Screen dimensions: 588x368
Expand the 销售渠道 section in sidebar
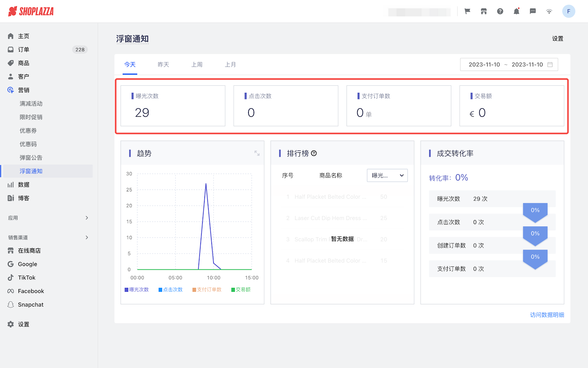click(x=87, y=237)
